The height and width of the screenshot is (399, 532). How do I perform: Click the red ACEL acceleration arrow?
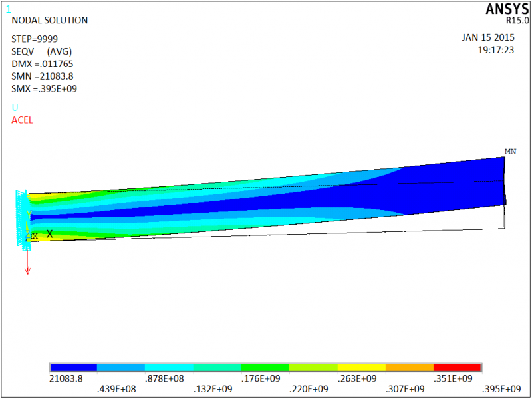(27, 262)
